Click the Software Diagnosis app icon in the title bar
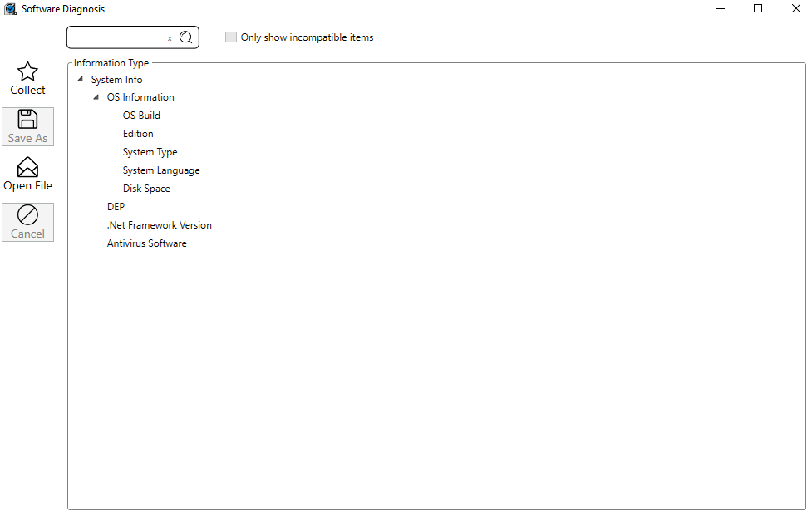This screenshot has height=526, width=812. 10,9
